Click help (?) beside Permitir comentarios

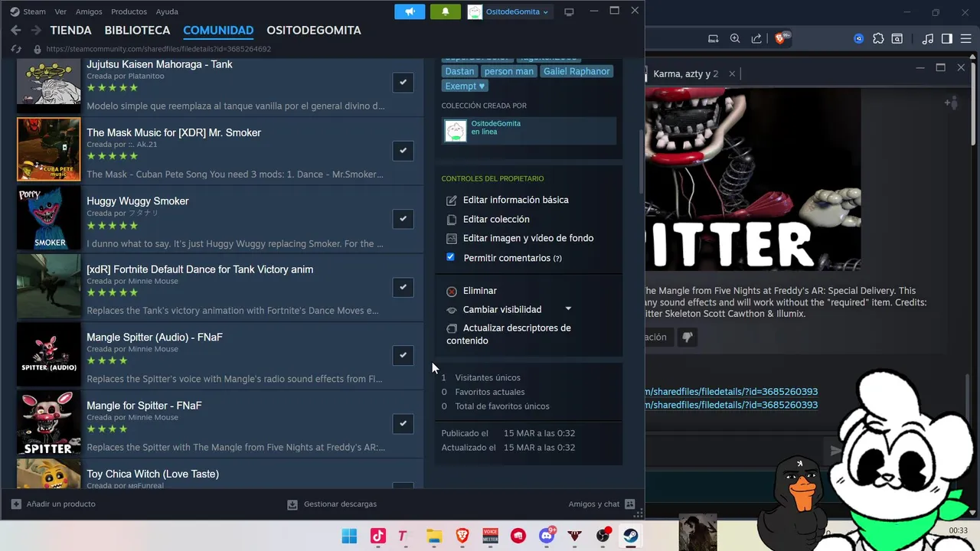coord(557,259)
